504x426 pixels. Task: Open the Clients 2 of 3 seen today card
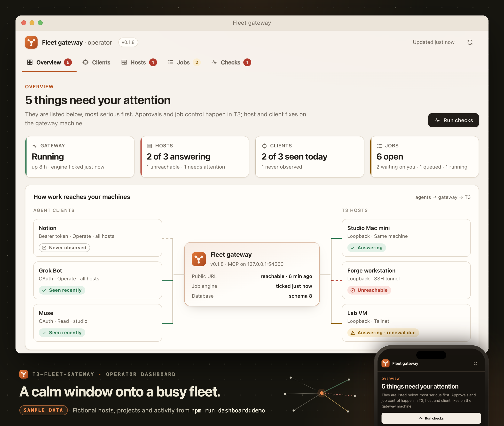(309, 157)
